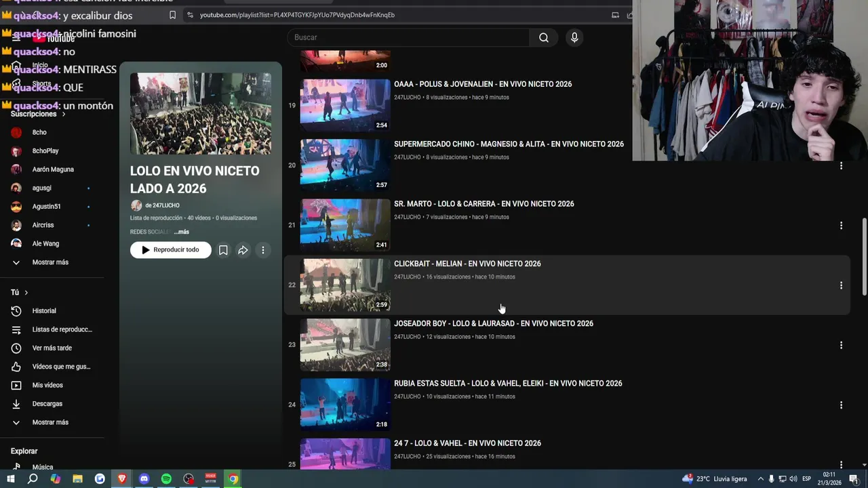
Task: Open Chrome from the taskbar
Action: pos(233,479)
